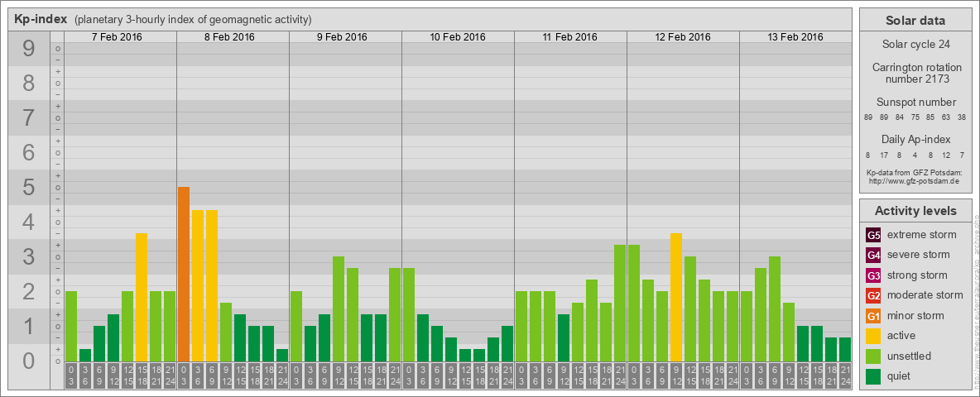
Task: Click the yellow bar on 7 Feb 2016
Action: pyautogui.click(x=142, y=297)
